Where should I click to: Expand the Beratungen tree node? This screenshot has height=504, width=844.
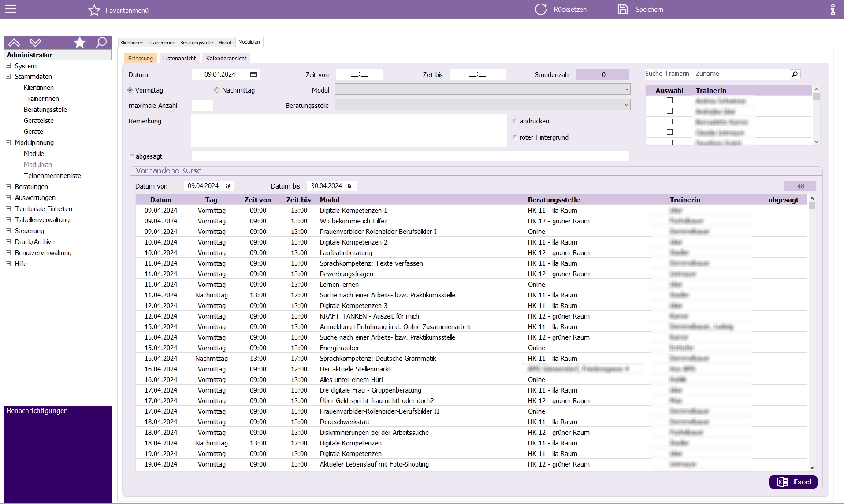coord(8,187)
